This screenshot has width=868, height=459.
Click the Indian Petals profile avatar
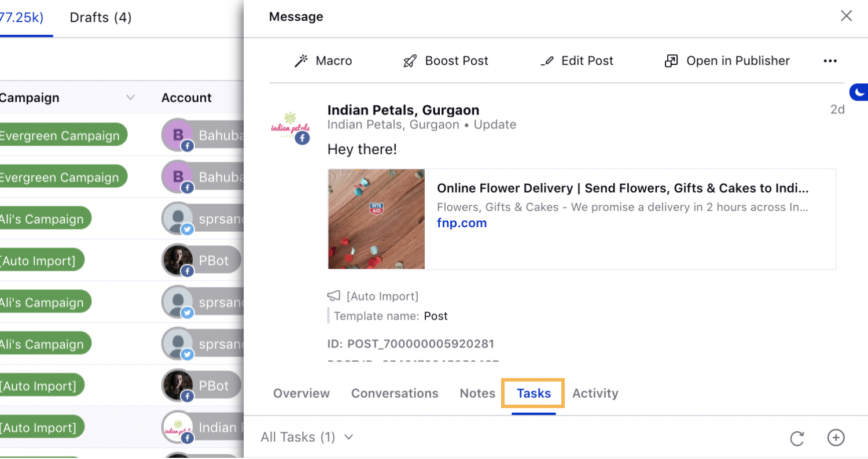[290, 127]
